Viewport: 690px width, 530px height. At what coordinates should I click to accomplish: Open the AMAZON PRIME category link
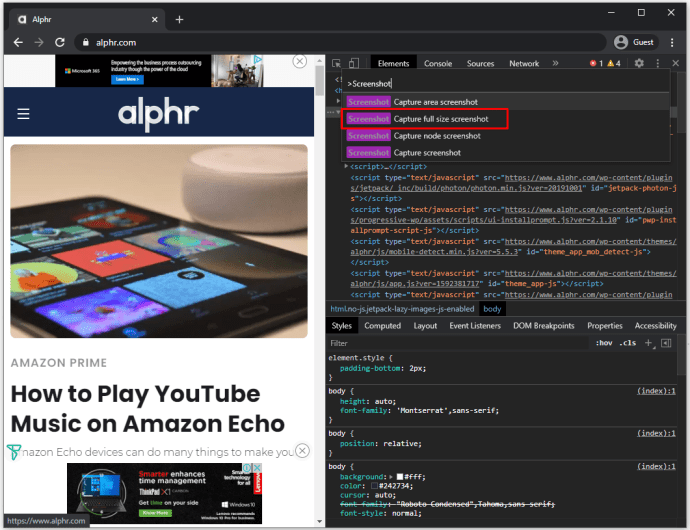[x=59, y=363]
